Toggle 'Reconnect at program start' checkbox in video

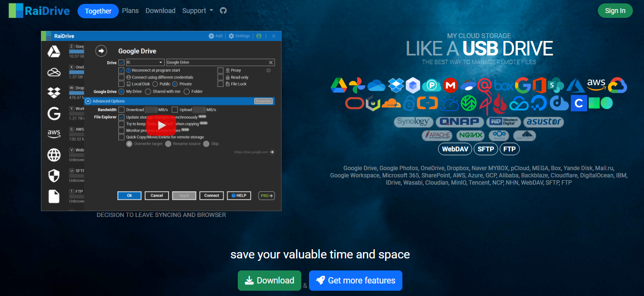(x=121, y=70)
